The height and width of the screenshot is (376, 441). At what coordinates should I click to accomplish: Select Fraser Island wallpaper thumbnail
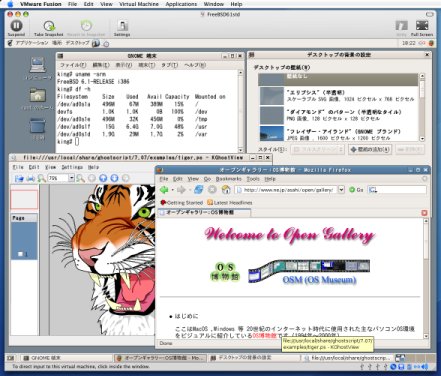click(x=272, y=133)
